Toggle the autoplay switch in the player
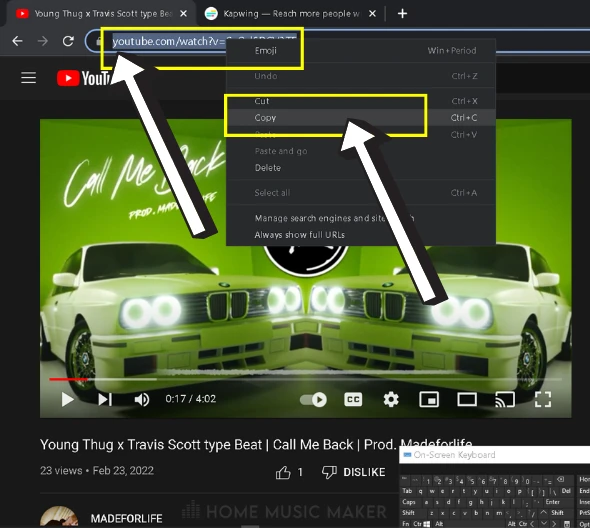This screenshot has height=528, width=590. [313, 399]
